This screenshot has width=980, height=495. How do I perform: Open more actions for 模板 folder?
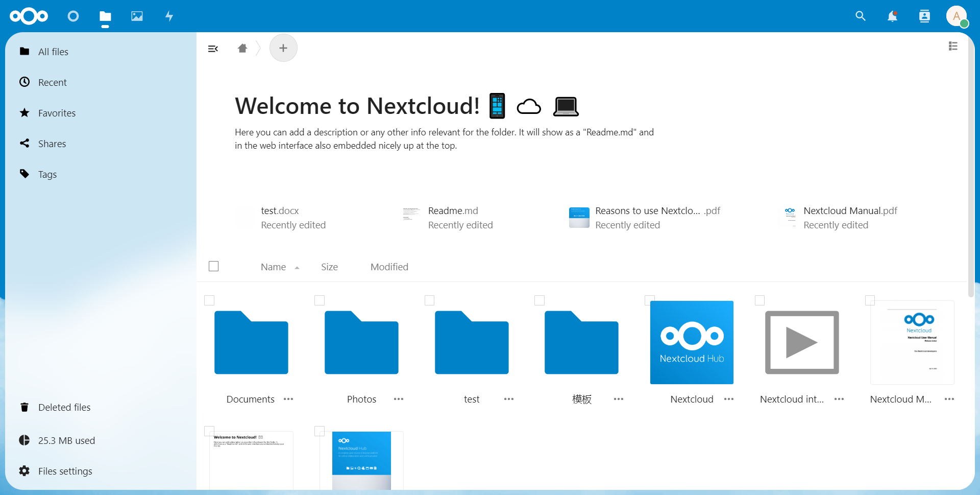click(x=619, y=399)
